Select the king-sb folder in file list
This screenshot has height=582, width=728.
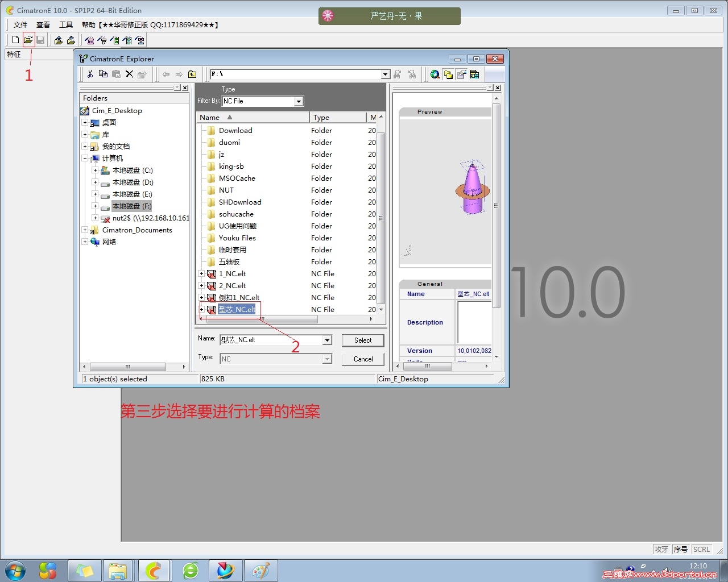coord(231,167)
